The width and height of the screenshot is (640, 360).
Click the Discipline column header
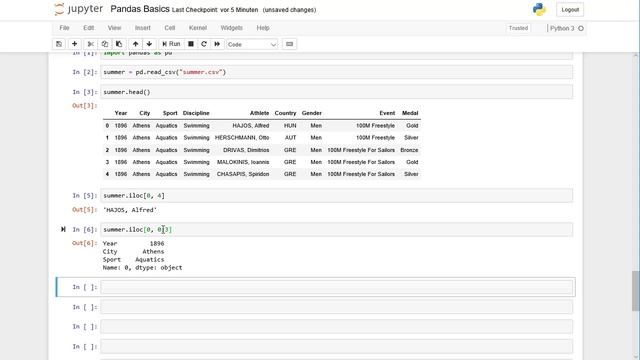[x=196, y=113]
